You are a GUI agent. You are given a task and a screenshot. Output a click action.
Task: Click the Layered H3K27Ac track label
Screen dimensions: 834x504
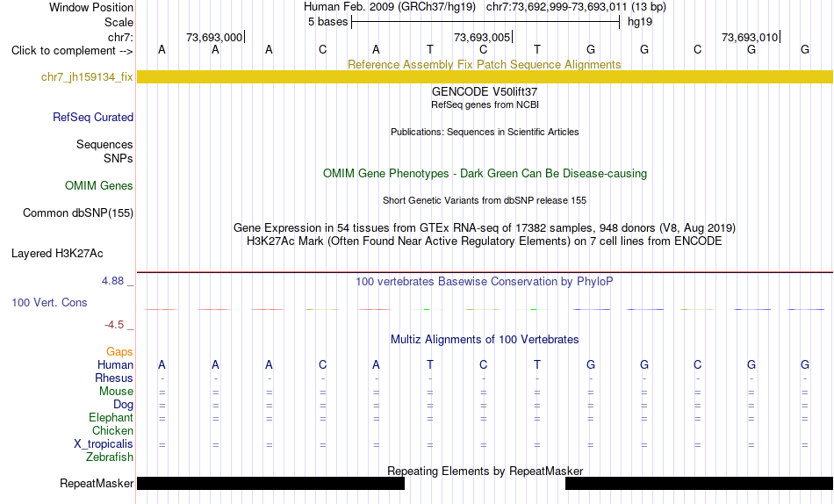[57, 254]
